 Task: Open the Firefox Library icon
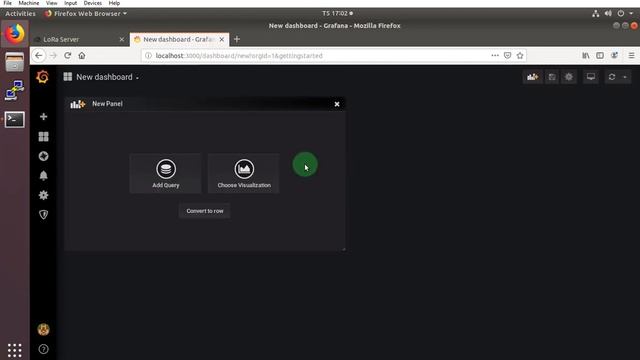(x=586, y=56)
